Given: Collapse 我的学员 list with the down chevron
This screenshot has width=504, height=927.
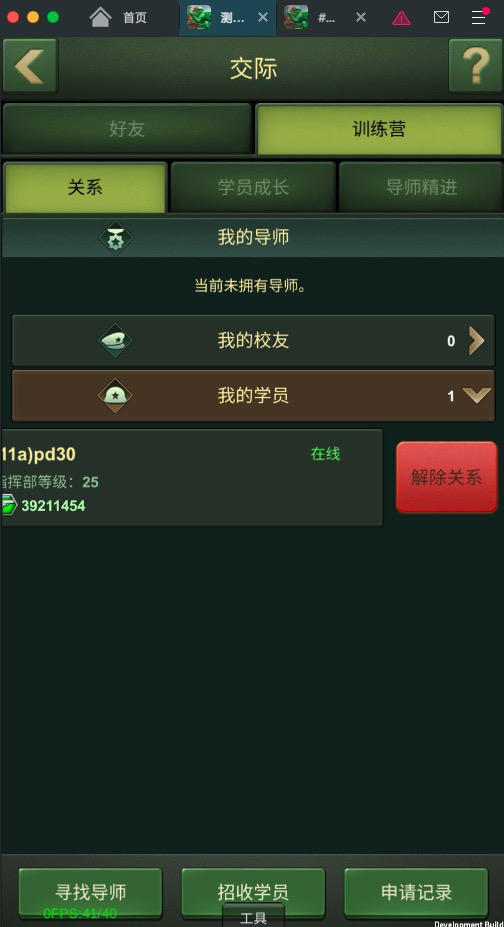Looking at the screenshot, I should (477, 396).
